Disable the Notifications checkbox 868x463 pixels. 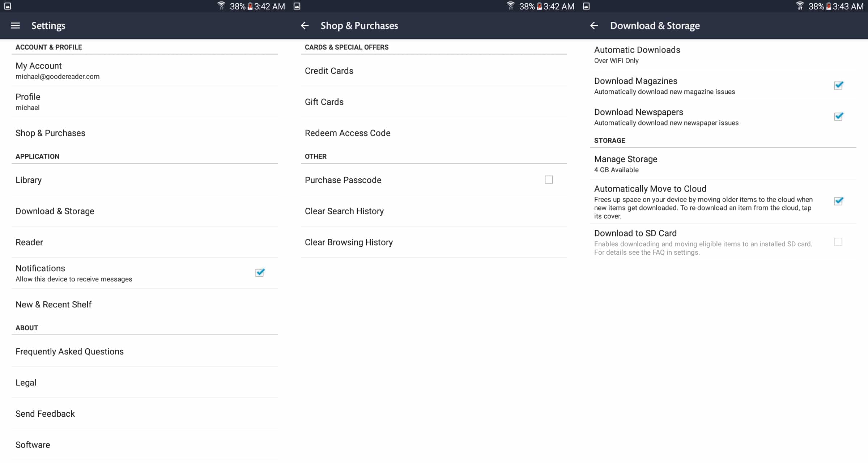[260, 273]
